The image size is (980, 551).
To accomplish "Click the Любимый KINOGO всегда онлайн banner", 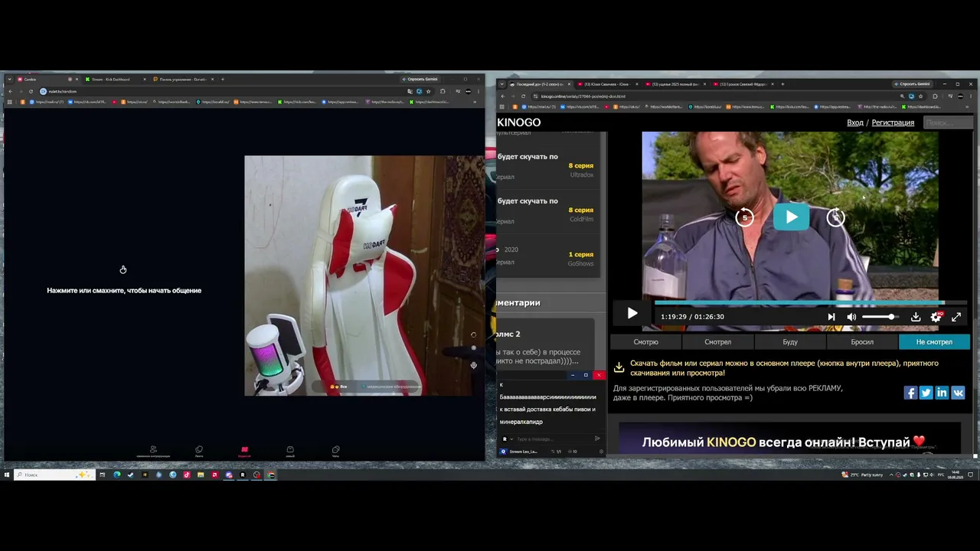I will click(789, 439).
